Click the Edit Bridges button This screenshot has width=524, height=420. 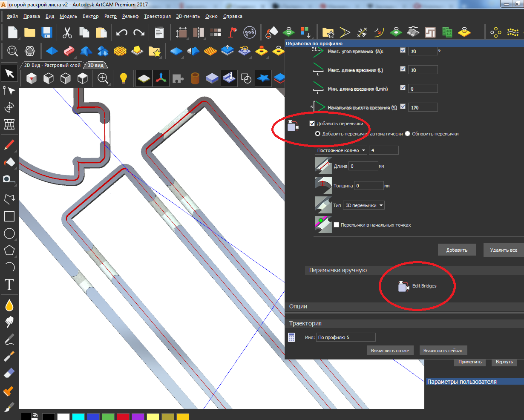pyautogui.click(x=418, y=286)
